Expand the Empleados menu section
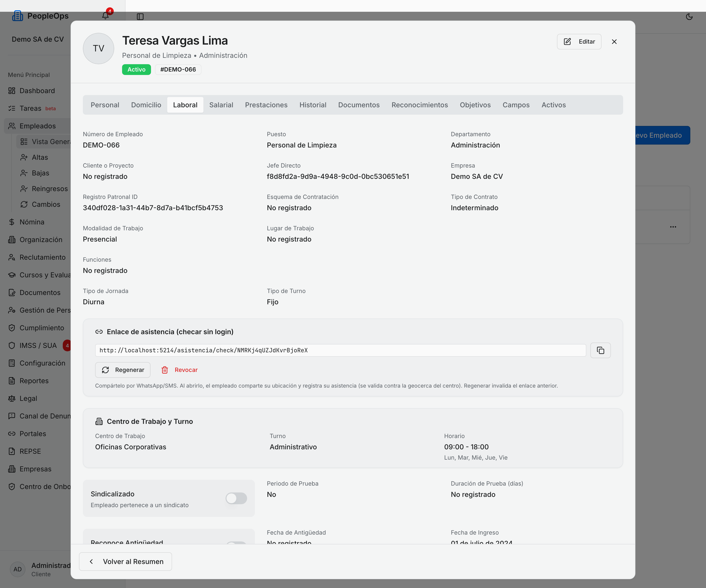706x588 pixels. pos(38,126)
